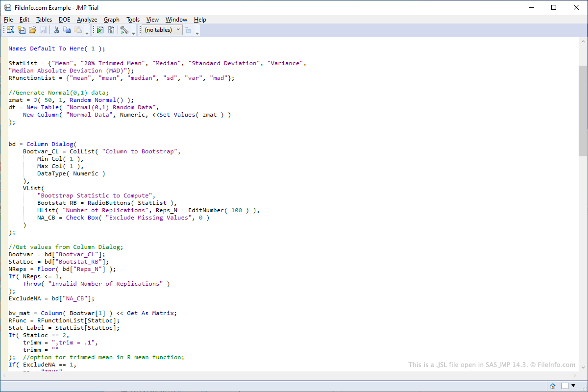Open the Tools menu

[133, 20]
